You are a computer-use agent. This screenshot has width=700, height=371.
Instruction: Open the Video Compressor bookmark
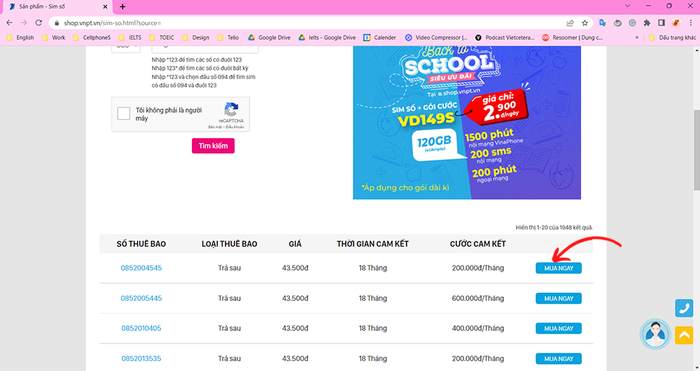coord(436,38)
